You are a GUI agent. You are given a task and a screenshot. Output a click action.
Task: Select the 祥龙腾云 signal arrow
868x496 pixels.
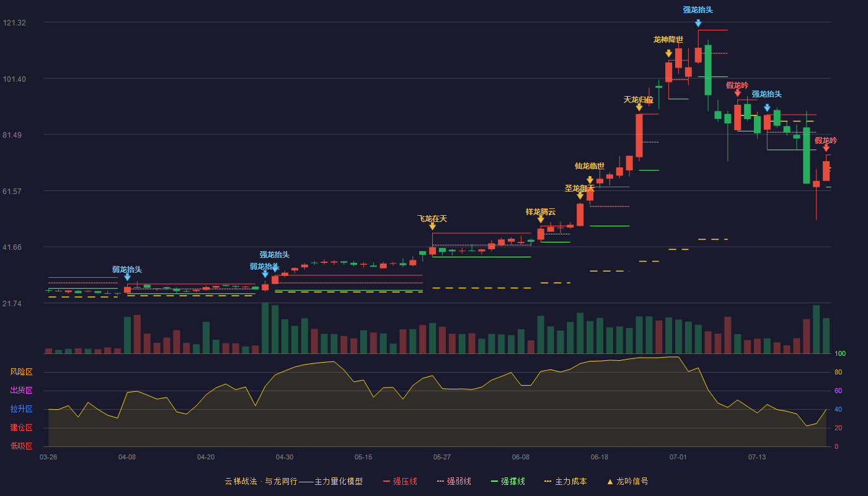coord(541,219)
